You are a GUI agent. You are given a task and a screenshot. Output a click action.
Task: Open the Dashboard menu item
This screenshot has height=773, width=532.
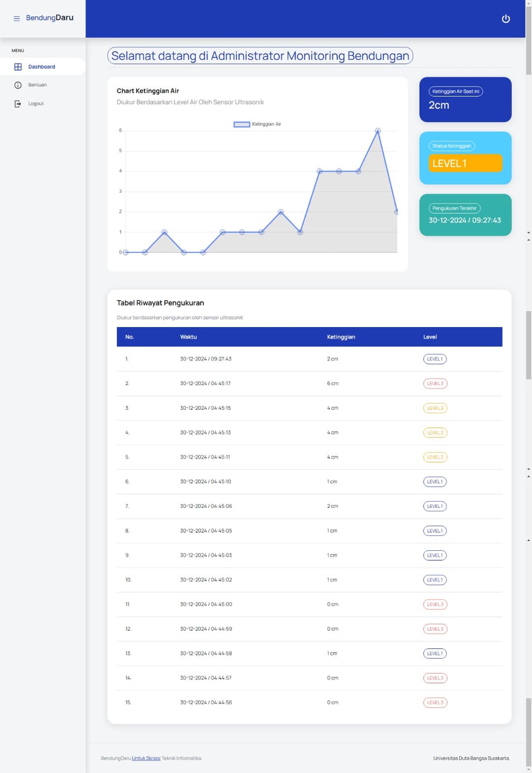pyautogui.click(x=41, y=67)
